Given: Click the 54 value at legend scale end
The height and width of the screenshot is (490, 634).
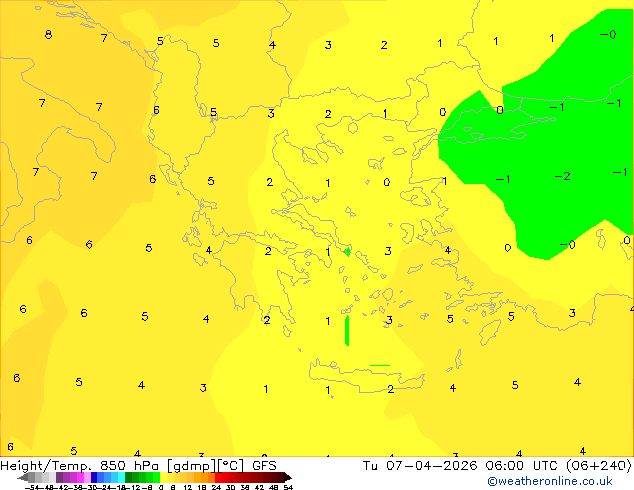Looking at the screenshot, I should [x=288, y=487].
